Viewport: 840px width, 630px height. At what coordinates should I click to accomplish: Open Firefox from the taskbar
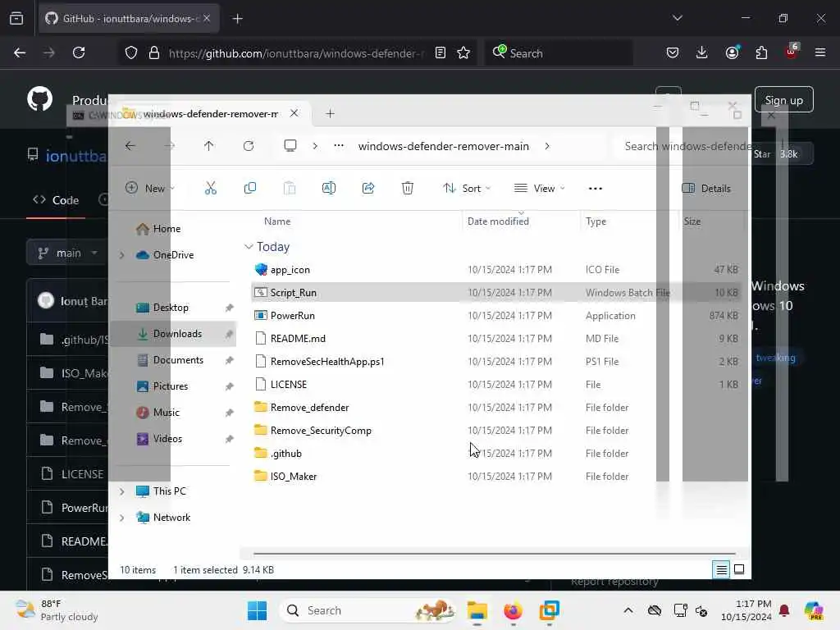click(514, 610)
